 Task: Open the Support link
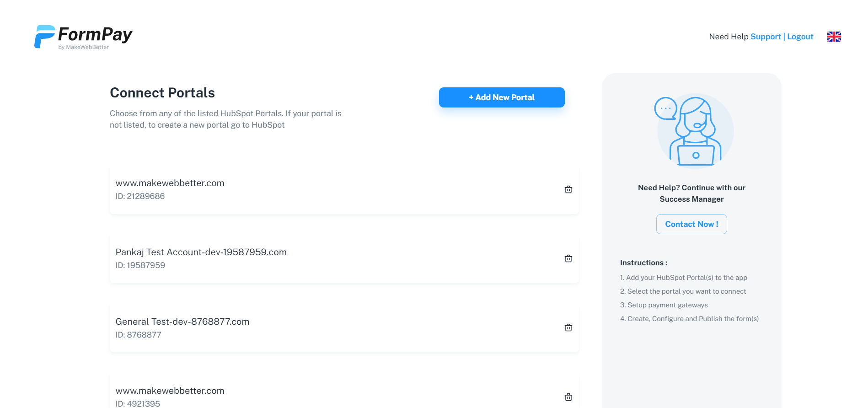[x=766, y=37]
